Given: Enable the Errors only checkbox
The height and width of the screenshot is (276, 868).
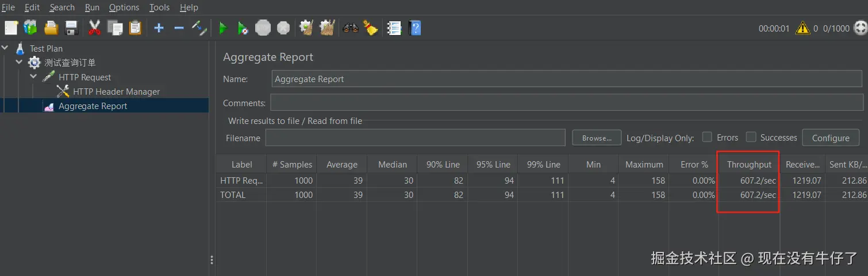Looking at the screenshot, I should (708, 137).
